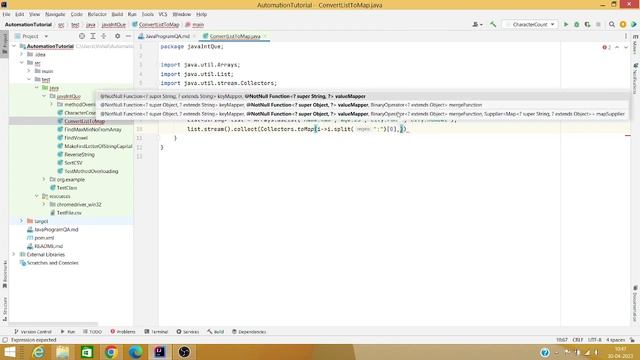This screenshot has width=640, height=360.
Task: Open the user account dropdown icon
Action: pos(477,24)
